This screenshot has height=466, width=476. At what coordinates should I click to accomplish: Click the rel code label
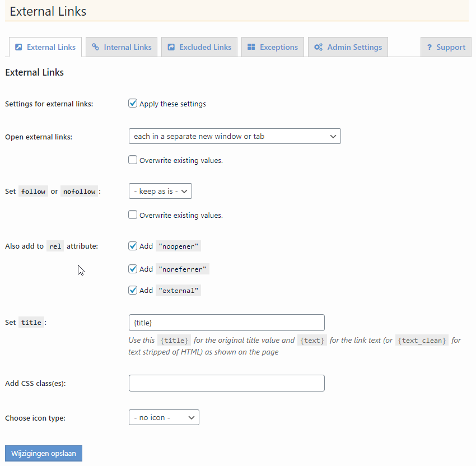(55, 246)
